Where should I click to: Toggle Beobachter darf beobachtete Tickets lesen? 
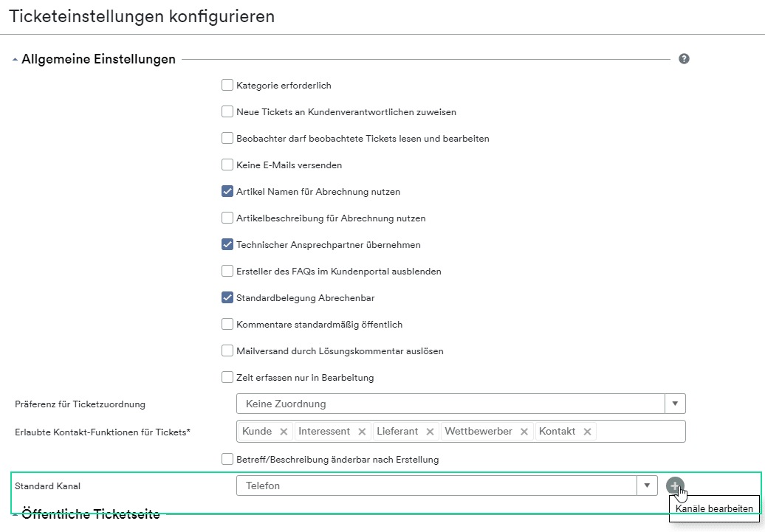(227, 139)
